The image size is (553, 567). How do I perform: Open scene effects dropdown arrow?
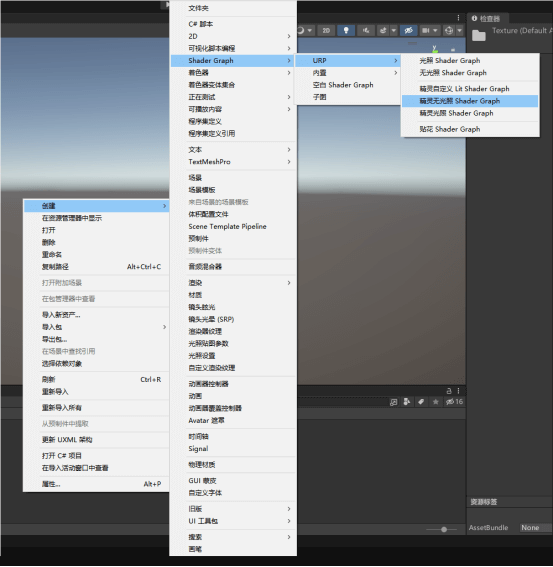[x=394, y=31]
